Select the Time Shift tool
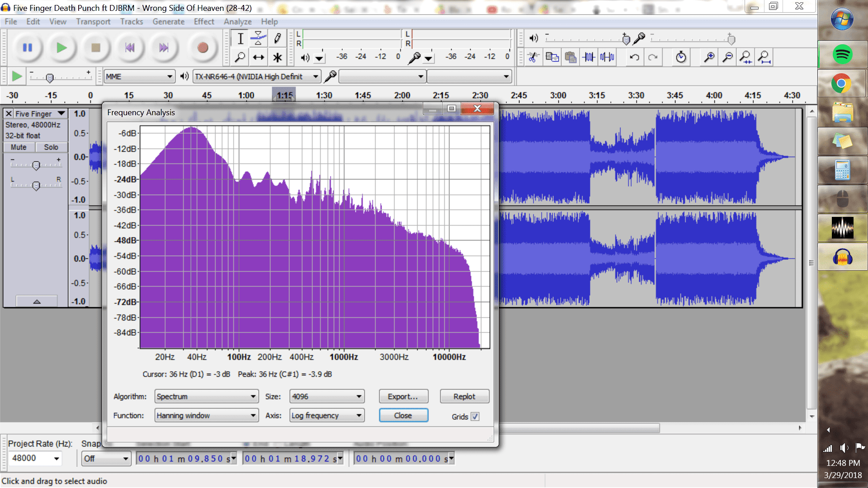 point(259,57)
